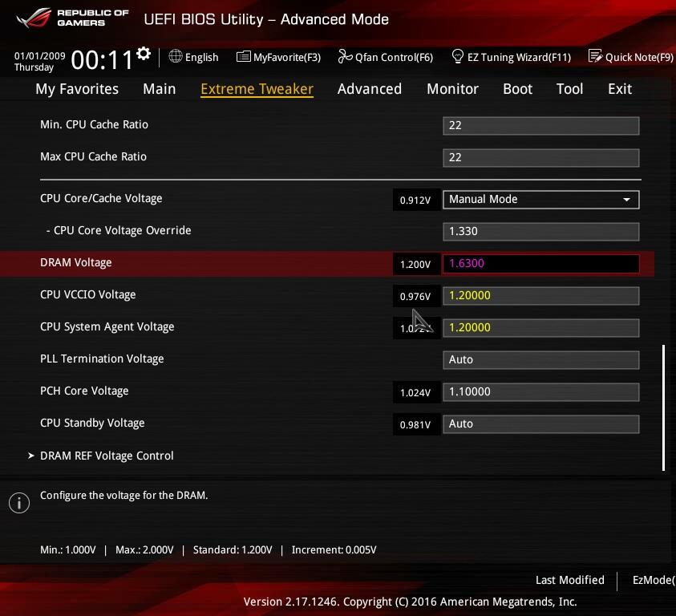Click the DRAM Voltage 1.6300 field
Image resolution: width=676 pixels, height=616 pixels.
coord(541,264)
